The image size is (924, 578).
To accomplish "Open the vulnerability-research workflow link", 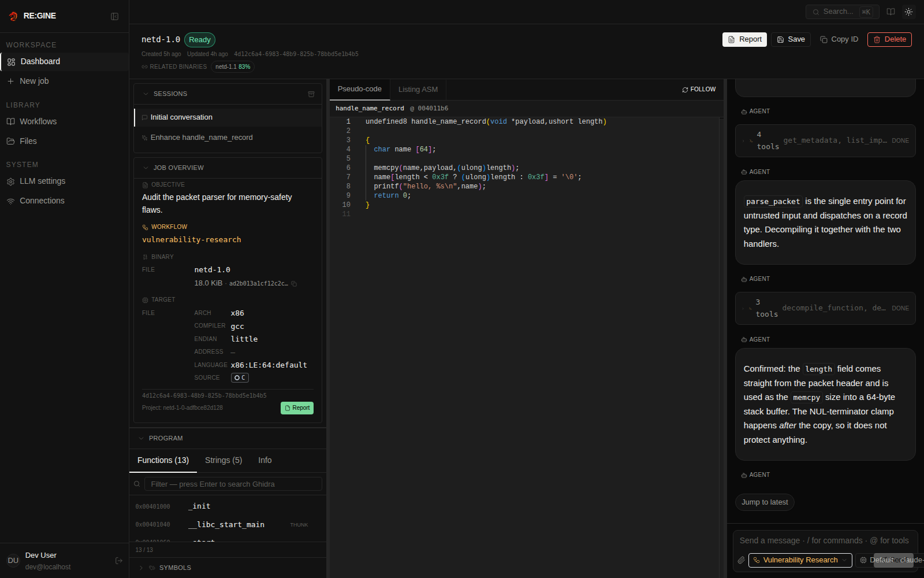I will click(x=192, y=240).
